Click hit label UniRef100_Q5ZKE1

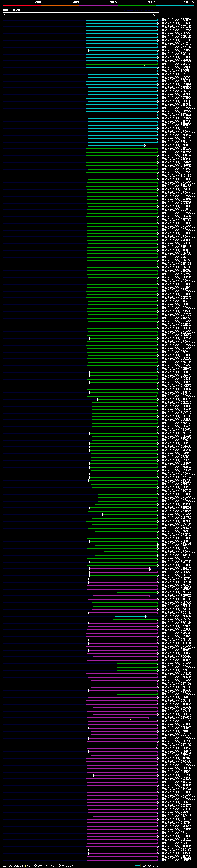point(177,670)
